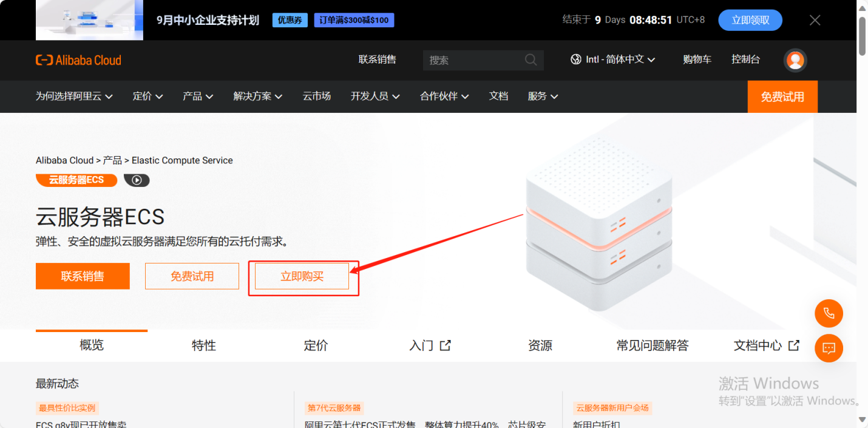
Task: Expand the 解决方案 navigation menu
Action: tap(258, 96)
